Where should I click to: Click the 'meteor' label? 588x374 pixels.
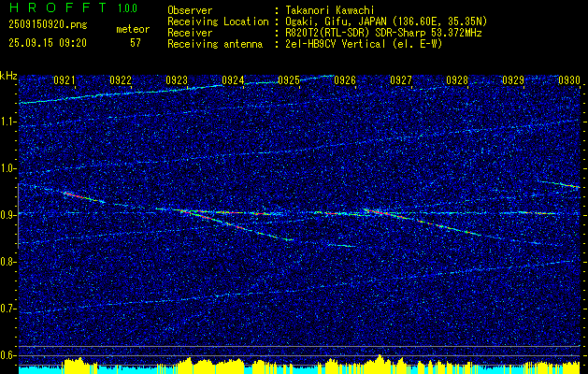[133, 29]
